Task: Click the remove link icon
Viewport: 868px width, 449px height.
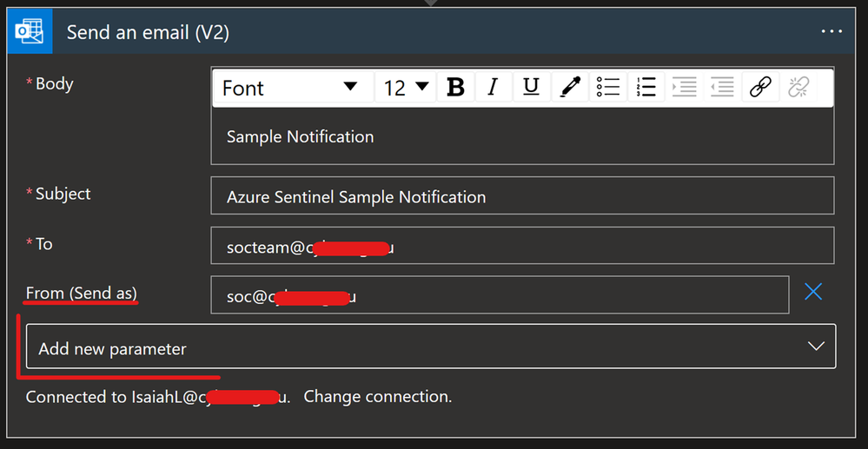Action: coord(798,88)
